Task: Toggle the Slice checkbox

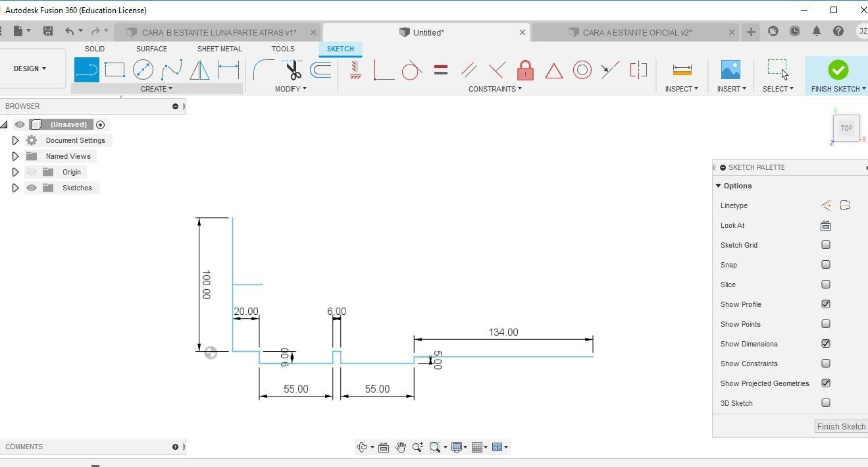Action: tap(825, 285)
